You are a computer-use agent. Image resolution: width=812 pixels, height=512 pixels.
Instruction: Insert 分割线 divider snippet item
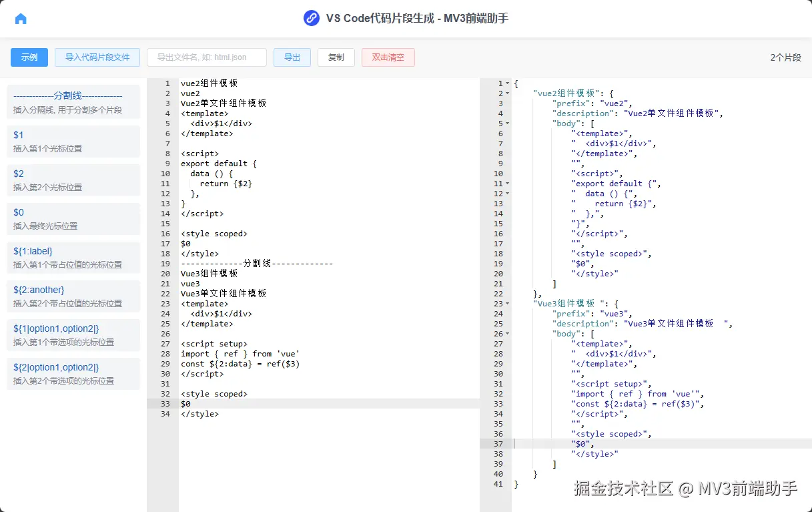[x=73, y=102]
